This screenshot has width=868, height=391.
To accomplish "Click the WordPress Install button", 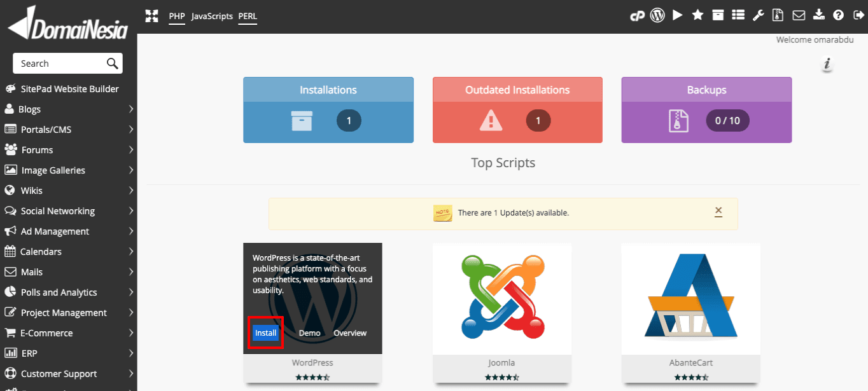I will 265,333.
